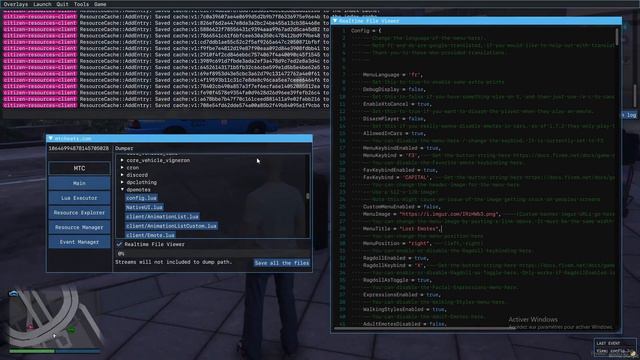Expand the cron resource node
The width and height of the screenshot is (640, 360).
click(122, 168)
